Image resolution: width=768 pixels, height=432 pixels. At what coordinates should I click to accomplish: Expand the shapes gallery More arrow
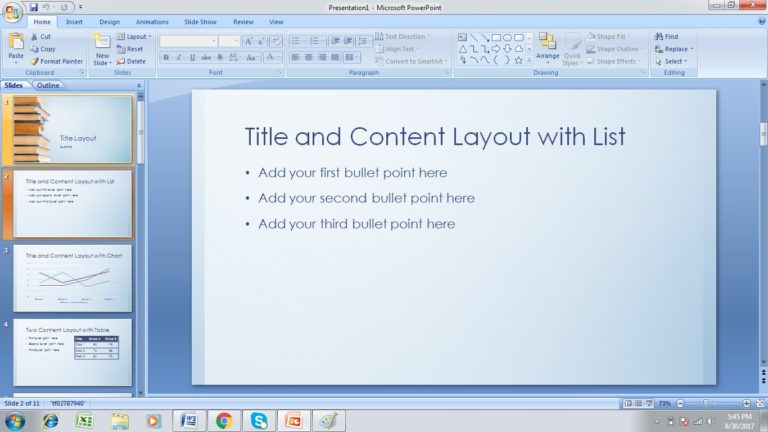coord(529,60)
